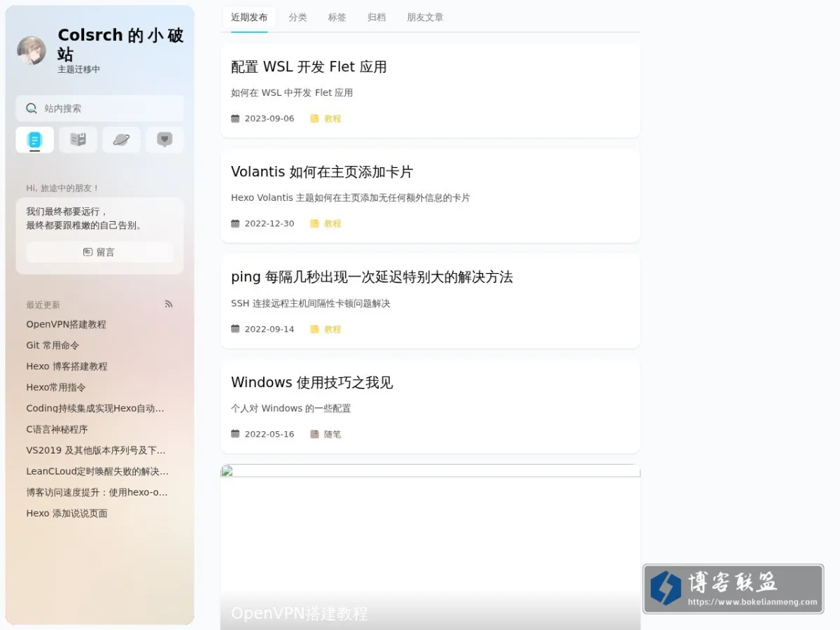Open the OpenVPN搭建教程 featured card at bottom

430,547
